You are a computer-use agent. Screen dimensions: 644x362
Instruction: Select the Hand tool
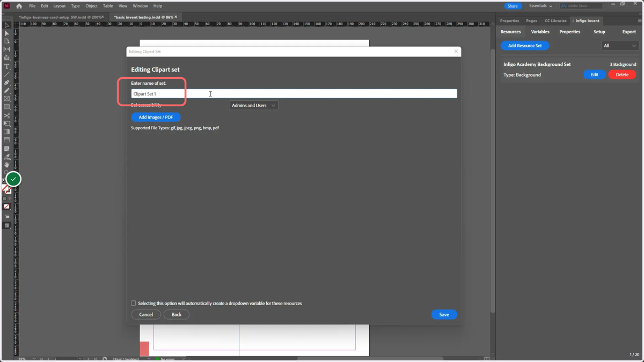coord(7,165)
